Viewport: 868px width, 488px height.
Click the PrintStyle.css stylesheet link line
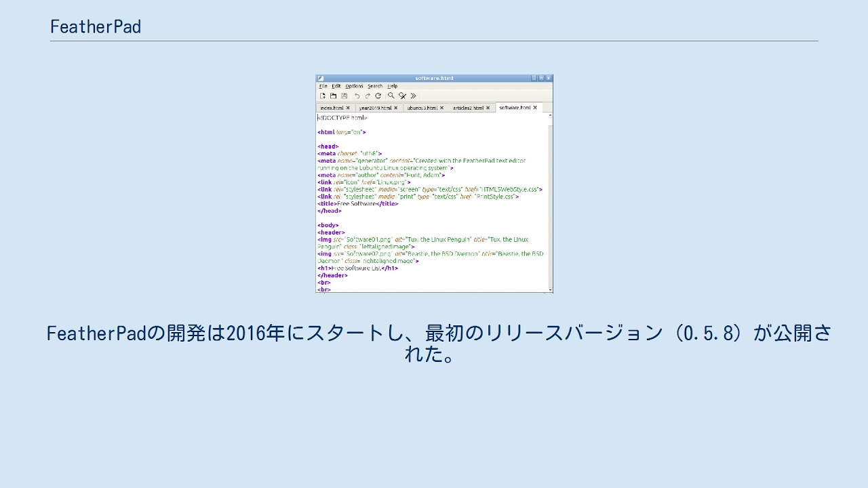(418, 197)
